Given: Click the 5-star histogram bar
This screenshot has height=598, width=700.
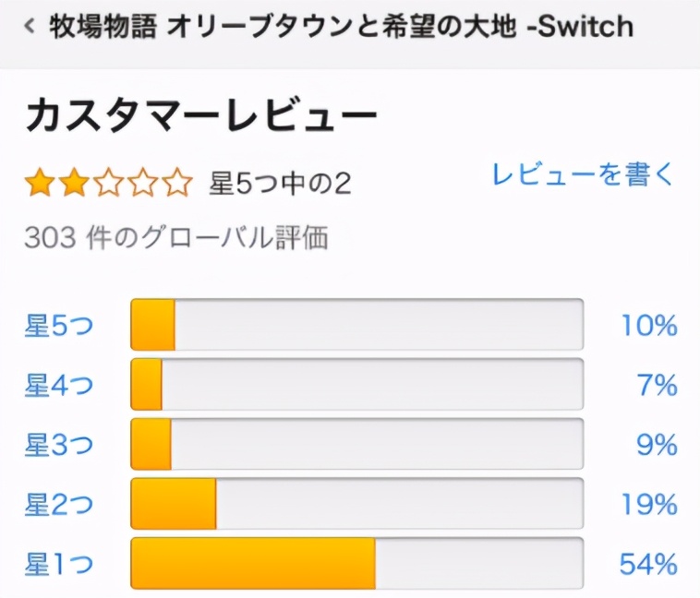Looking at the screenshot, I should pos(356,325).
